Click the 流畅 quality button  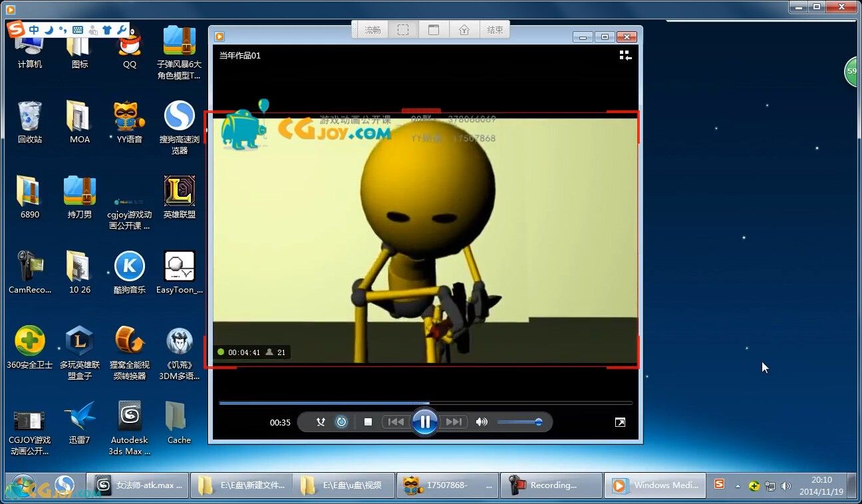[372, 30]
